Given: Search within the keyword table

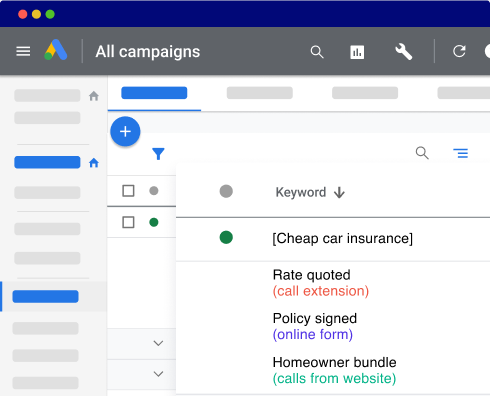Looking at the screenshot, I should tap(422, 153).
